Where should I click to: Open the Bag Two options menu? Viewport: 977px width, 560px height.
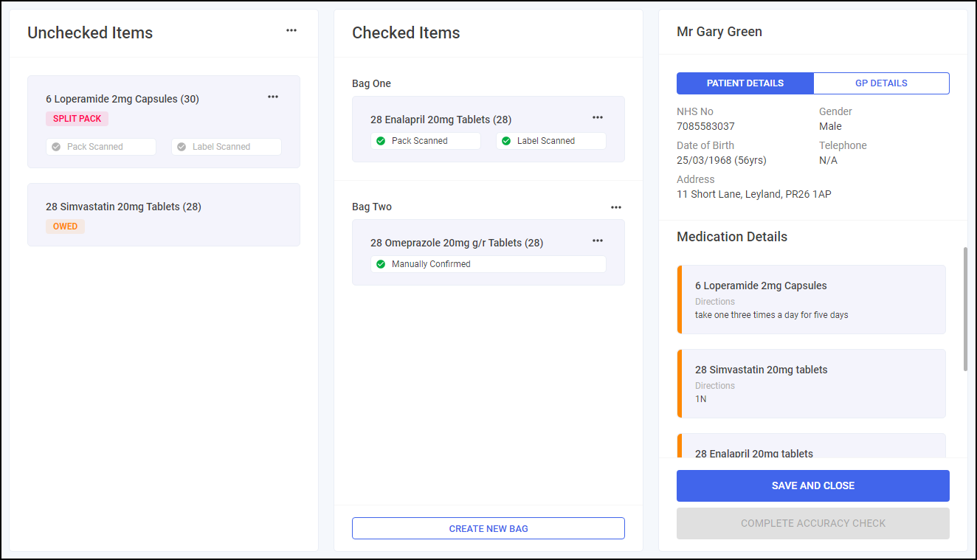click(616, 207)
